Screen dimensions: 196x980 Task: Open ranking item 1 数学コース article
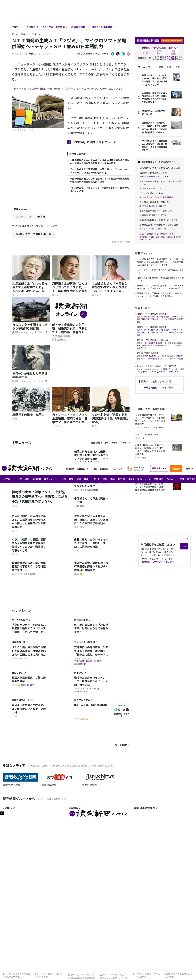[x=154, y=80]
